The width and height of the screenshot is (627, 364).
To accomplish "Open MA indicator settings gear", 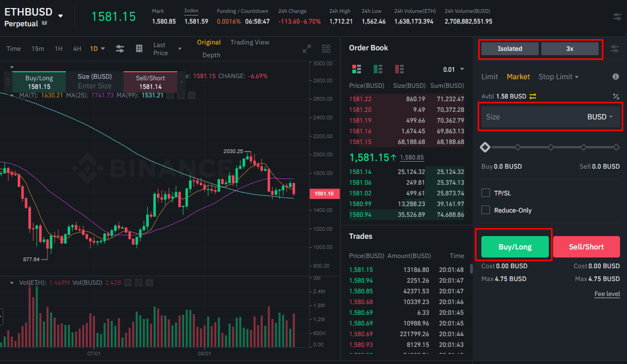I will (x=181, y=95).
